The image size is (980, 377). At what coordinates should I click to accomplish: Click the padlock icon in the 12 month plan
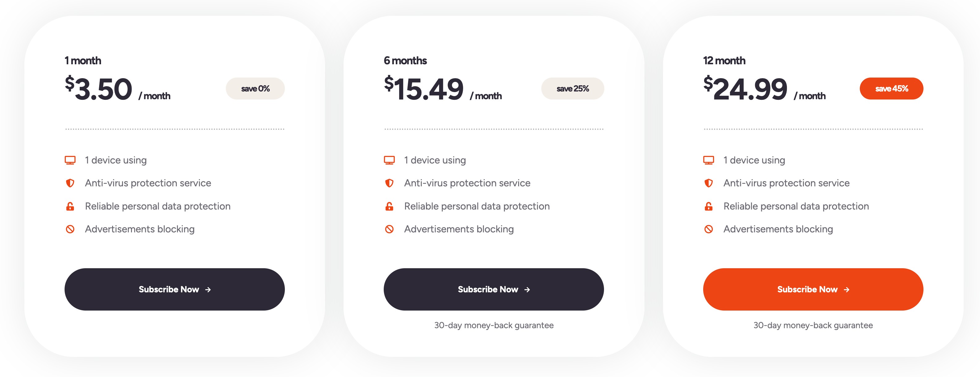708,206
